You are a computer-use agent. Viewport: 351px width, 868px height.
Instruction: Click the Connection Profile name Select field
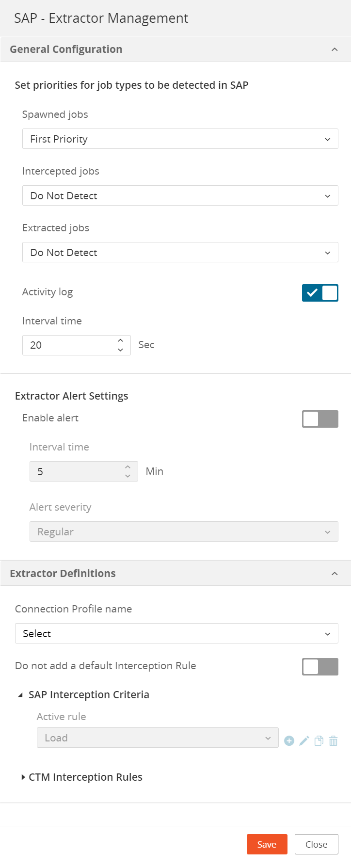click(177, 633)
